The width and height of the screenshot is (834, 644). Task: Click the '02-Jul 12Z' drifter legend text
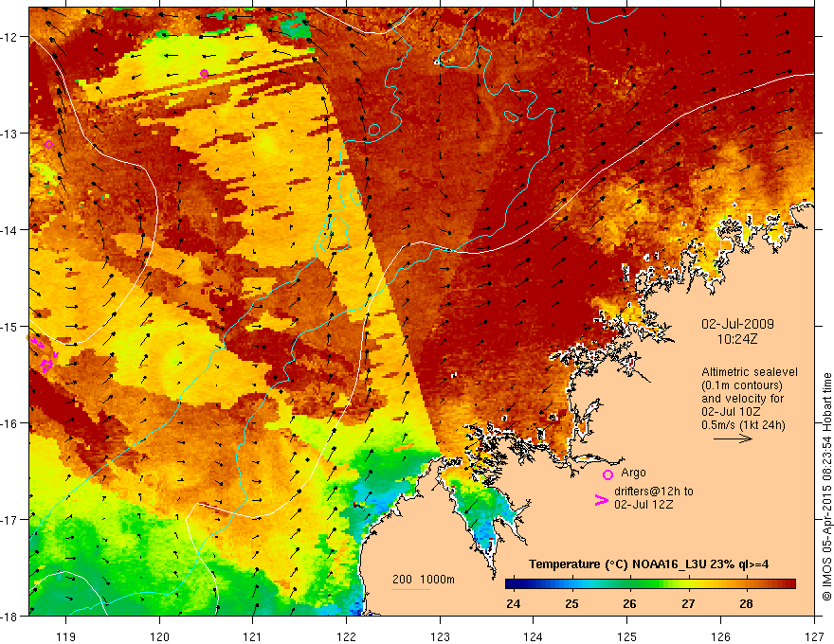pyautogui.click(x=644, y=504)
